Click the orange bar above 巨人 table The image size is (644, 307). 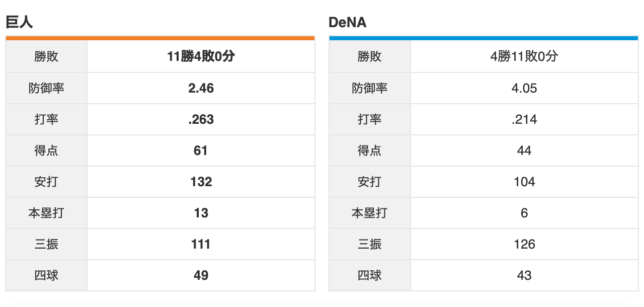(x=160, y=38)
